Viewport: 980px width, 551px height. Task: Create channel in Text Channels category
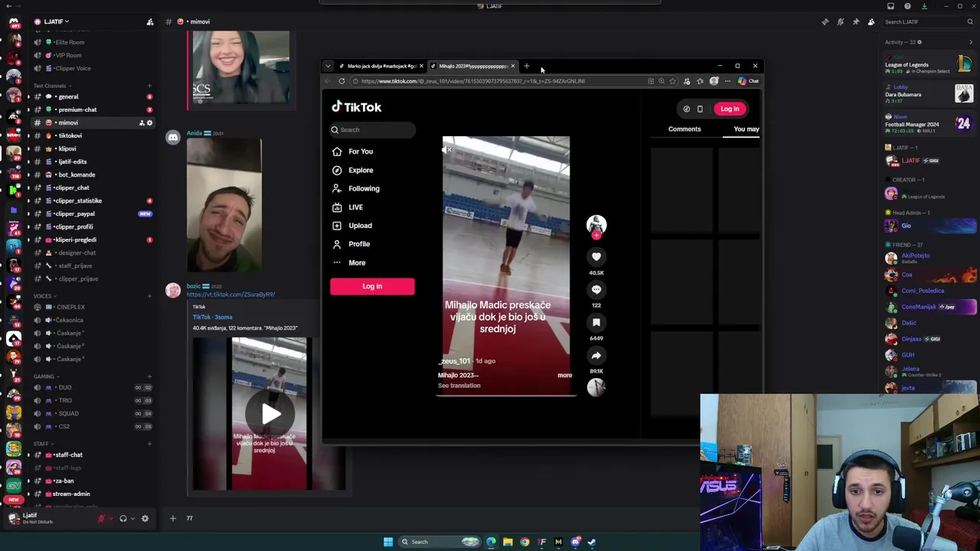coord(149,86)
